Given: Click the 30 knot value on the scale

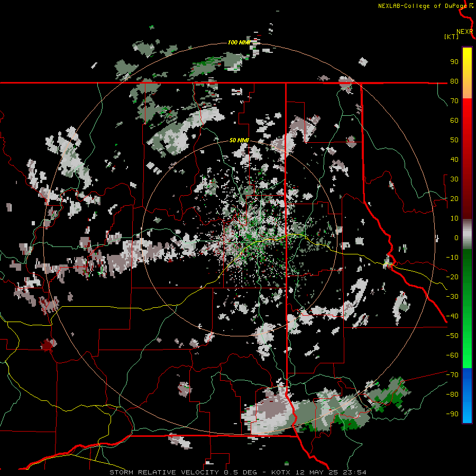Looking at the screenshot, I should (x=454, y=179).
